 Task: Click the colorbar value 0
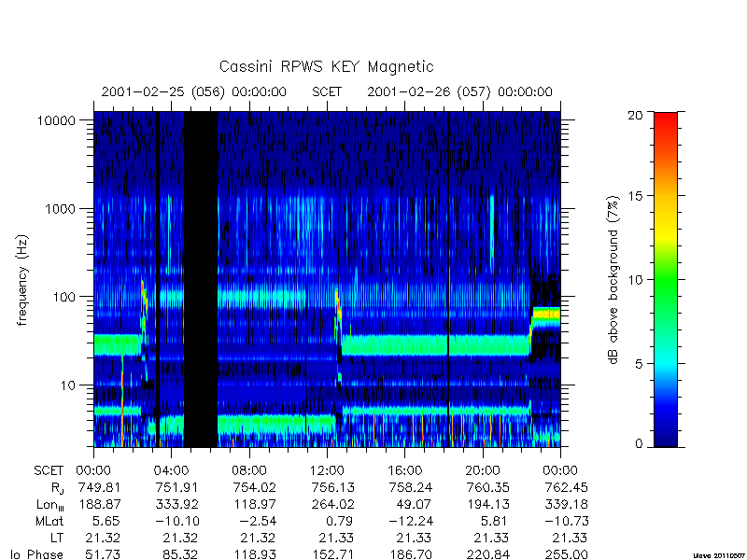[639, 444]
